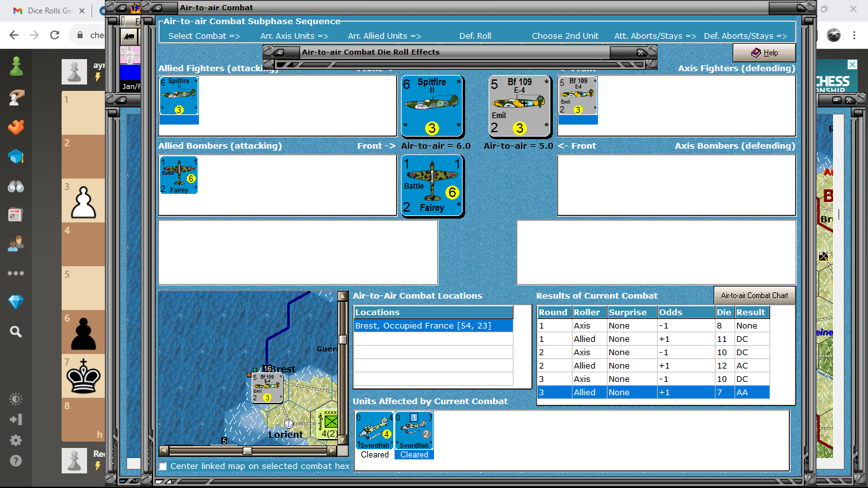
Task: Click the large Spitfire II front counter
Action: 432,106
